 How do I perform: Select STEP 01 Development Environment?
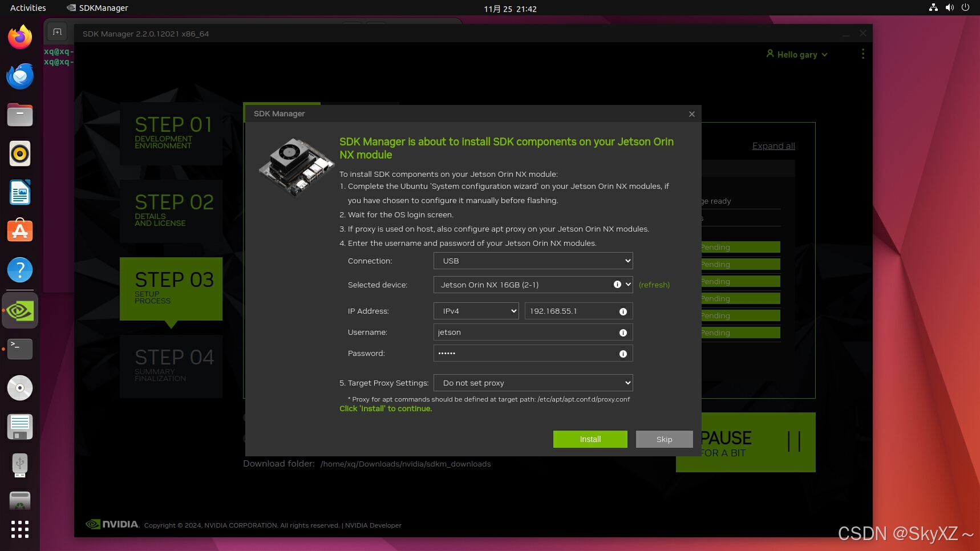[x=171, y=134]
